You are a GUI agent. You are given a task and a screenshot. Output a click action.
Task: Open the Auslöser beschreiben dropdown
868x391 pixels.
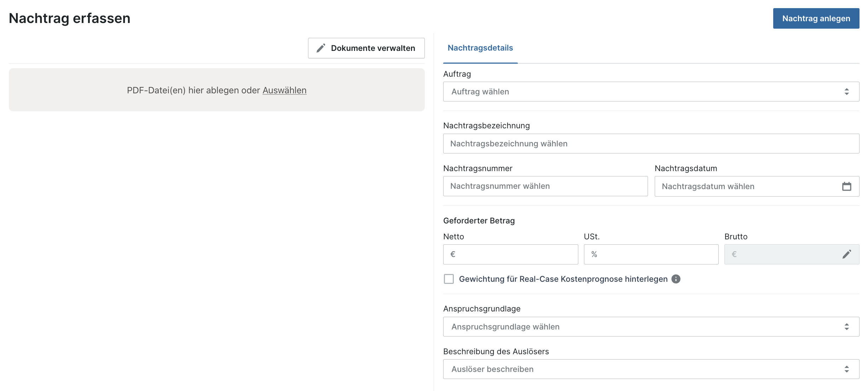(637, 369)
